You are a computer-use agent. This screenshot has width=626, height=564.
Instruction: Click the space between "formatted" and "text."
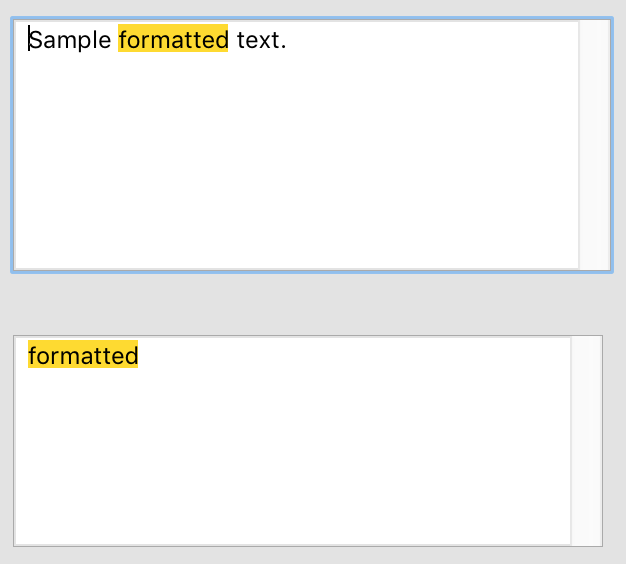tap(233, 40)
